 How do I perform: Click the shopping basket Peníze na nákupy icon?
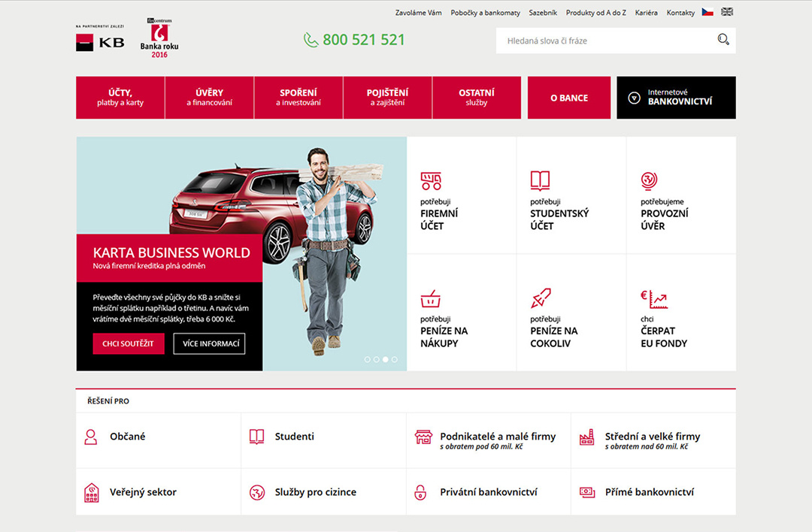431,299
